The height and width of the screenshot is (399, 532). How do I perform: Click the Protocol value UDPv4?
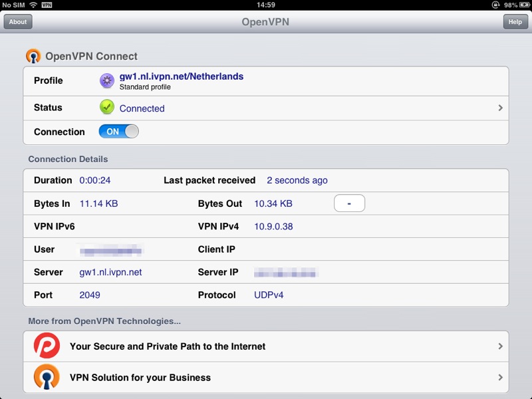(x=269, y=295)
